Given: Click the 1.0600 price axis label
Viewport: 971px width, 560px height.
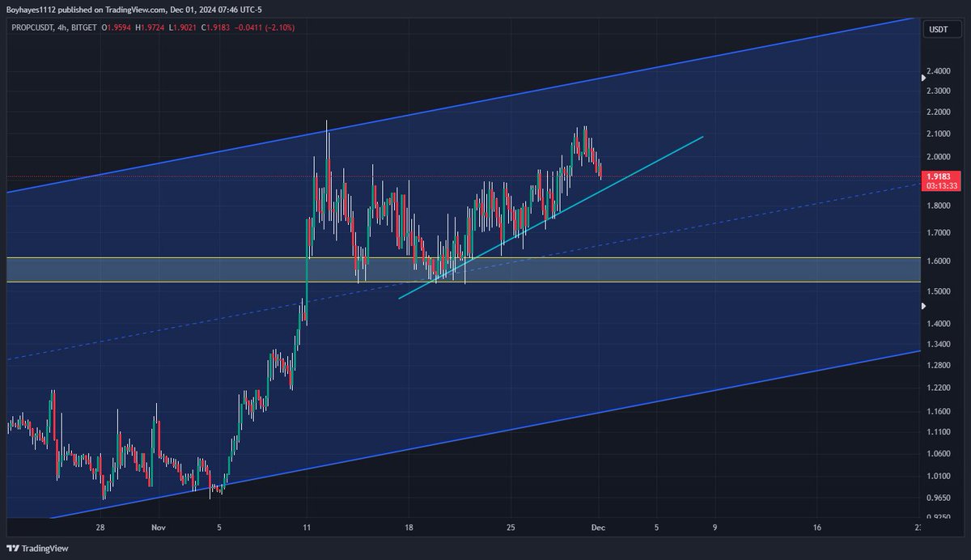Looking at the screenshot, I should click(x=939, y=454).
